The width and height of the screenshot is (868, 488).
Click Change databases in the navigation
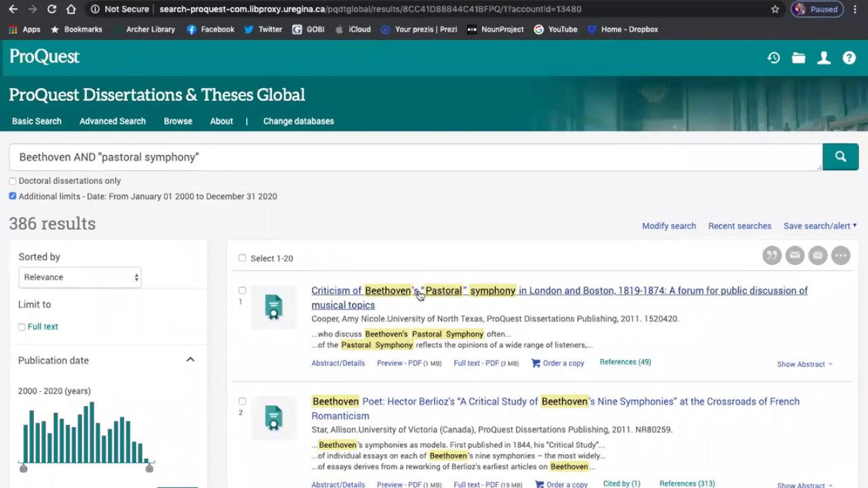click(298, 121)
